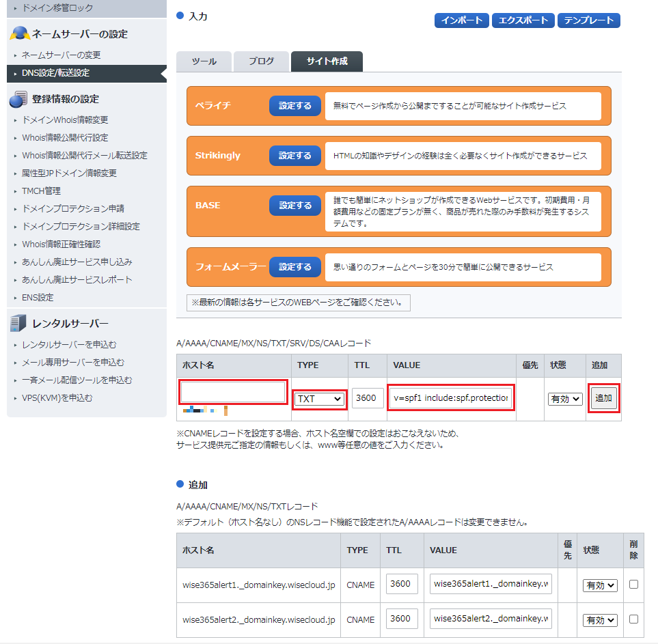
Task: Open ネームサーバーの変更 sidebar link
Action: 61,55
